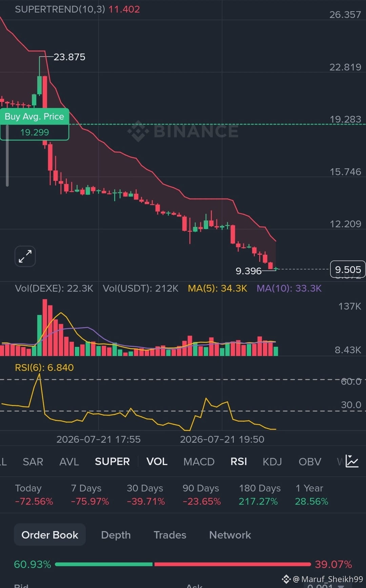This screenshot has height=588, width=366.
Task: Tap the 30 Days -39.71% change
Action: click(146, 495)
